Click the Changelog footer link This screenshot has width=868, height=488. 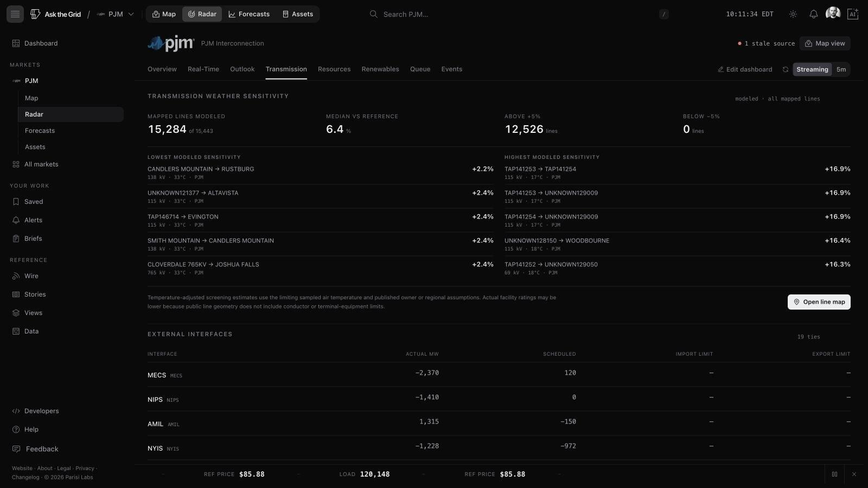tap(25, 478)
